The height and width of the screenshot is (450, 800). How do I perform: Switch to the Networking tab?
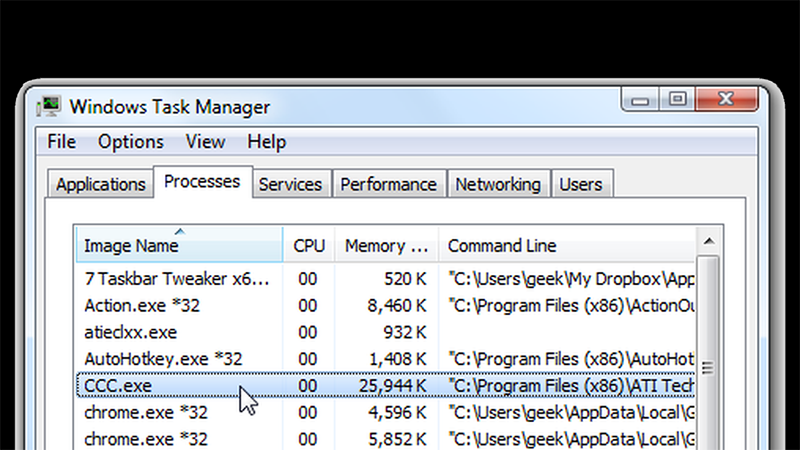pyautogui.click(x=497, y=185)
